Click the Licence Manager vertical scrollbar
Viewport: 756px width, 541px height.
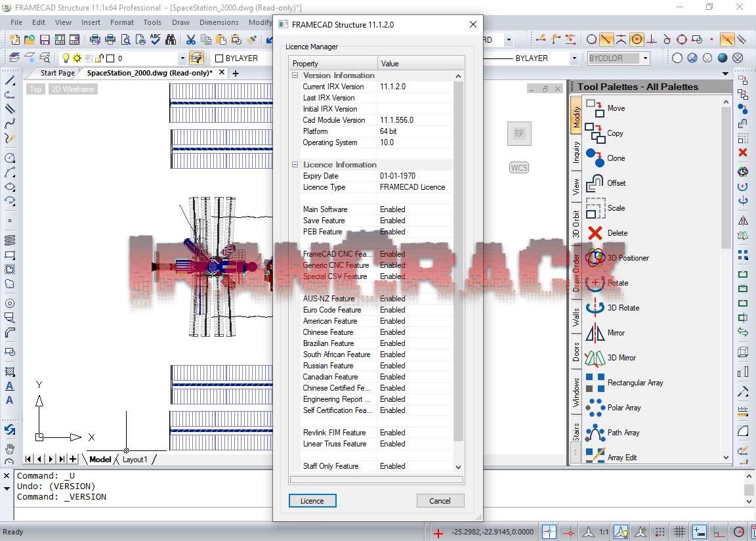pyautogui.click(x=458, y=263)
